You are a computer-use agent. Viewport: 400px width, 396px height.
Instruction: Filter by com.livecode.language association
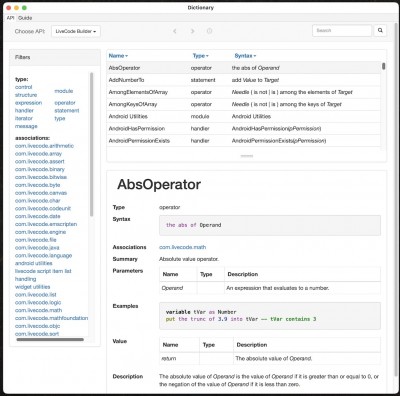[x=43, y=256]
